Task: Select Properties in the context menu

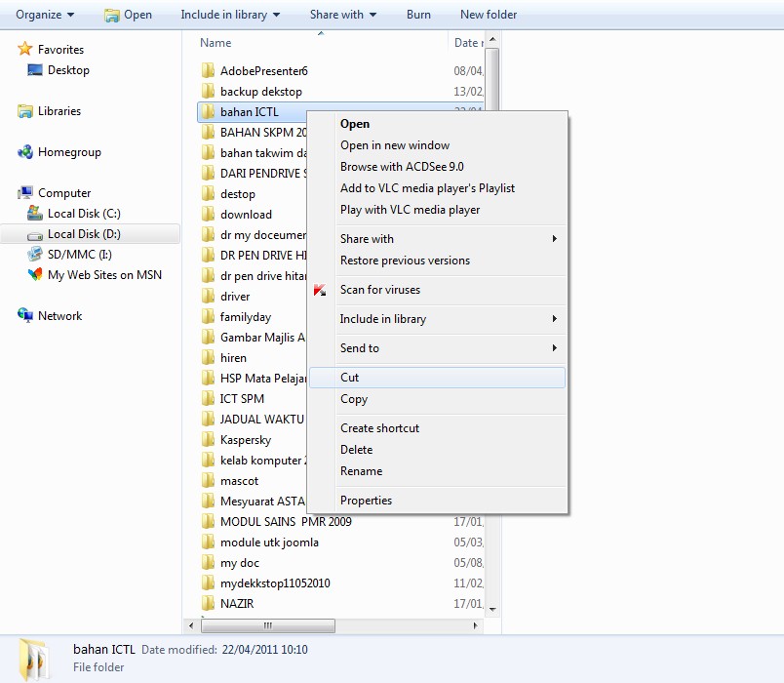Action: [x=366, y=500]
